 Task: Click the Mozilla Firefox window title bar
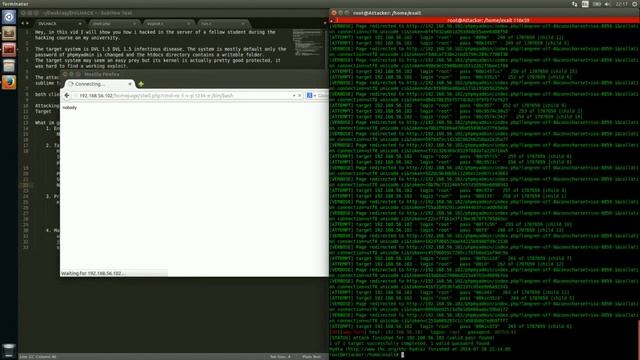tap(194, 74)
